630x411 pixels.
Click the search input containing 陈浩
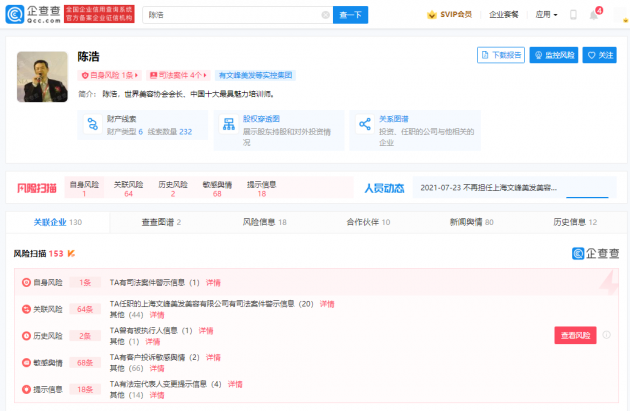coord(237,15)
